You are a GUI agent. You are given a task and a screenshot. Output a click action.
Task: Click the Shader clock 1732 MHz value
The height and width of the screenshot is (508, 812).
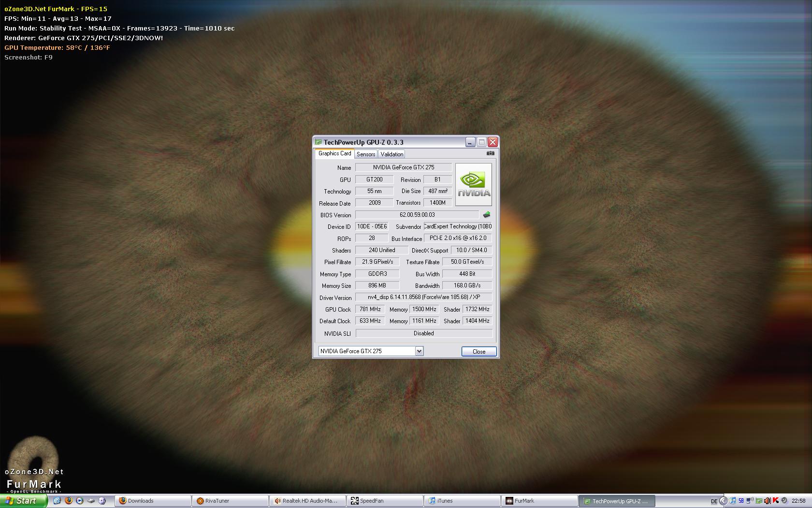477,309
